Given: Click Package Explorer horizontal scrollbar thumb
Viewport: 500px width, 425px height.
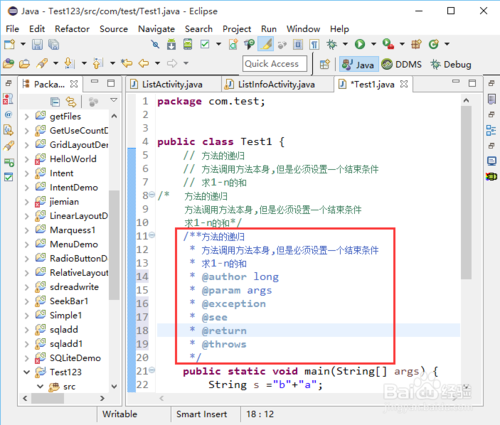Looking at the screenshot, I should 47,398.
